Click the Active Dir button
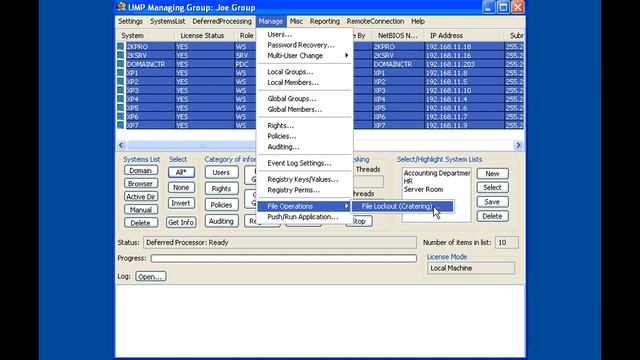Screen dimensions: 640x360 coord(141,197)
